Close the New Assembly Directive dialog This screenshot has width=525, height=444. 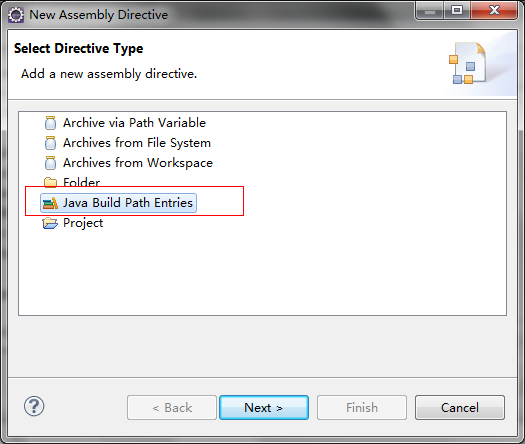point(494,10)
